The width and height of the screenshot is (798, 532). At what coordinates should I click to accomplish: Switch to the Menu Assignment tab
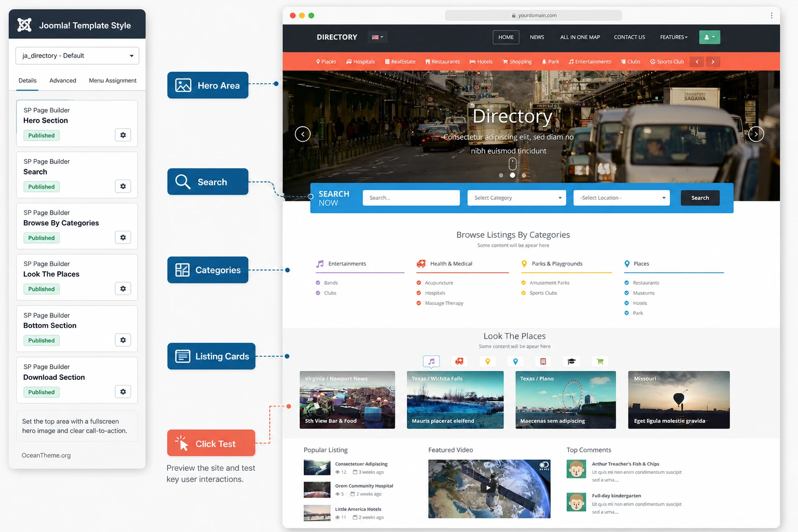(113, 81)
